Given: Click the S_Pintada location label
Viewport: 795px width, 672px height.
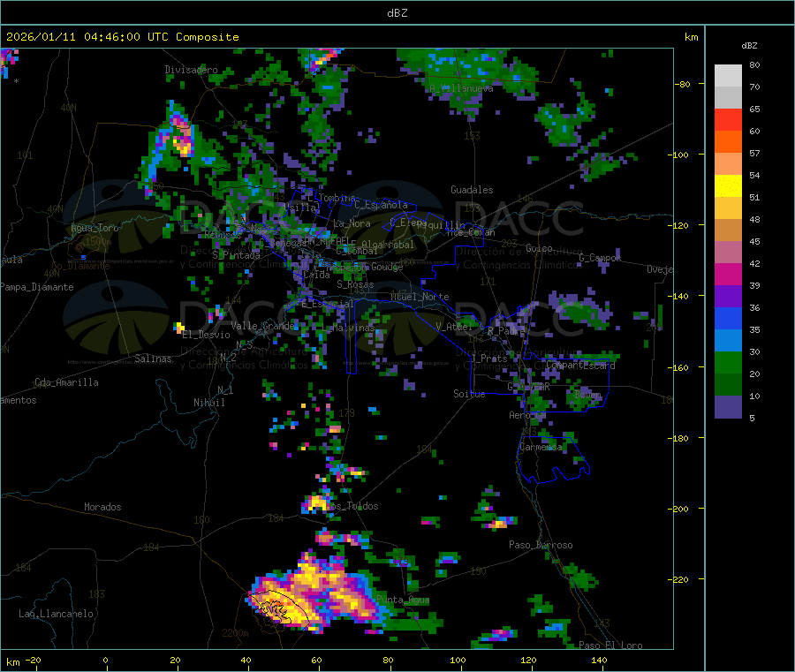Looking at the screenshot, I should tap(236, 255).
